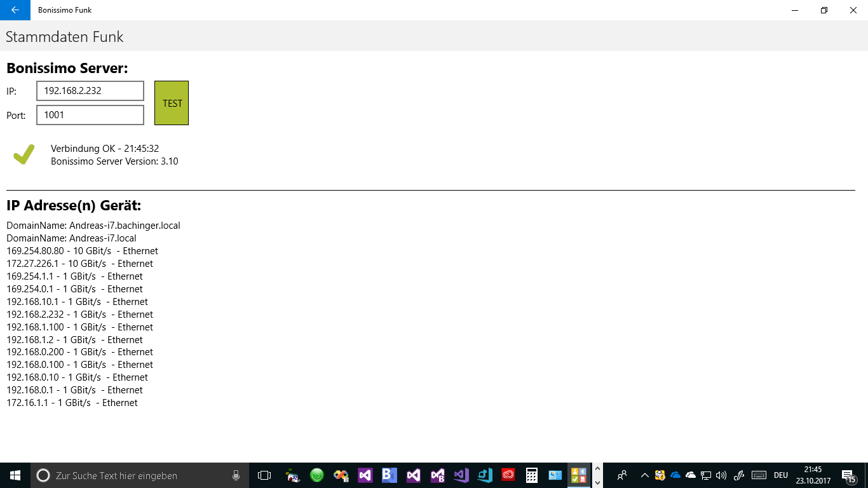Activate the search box microphone

point(236,475)
